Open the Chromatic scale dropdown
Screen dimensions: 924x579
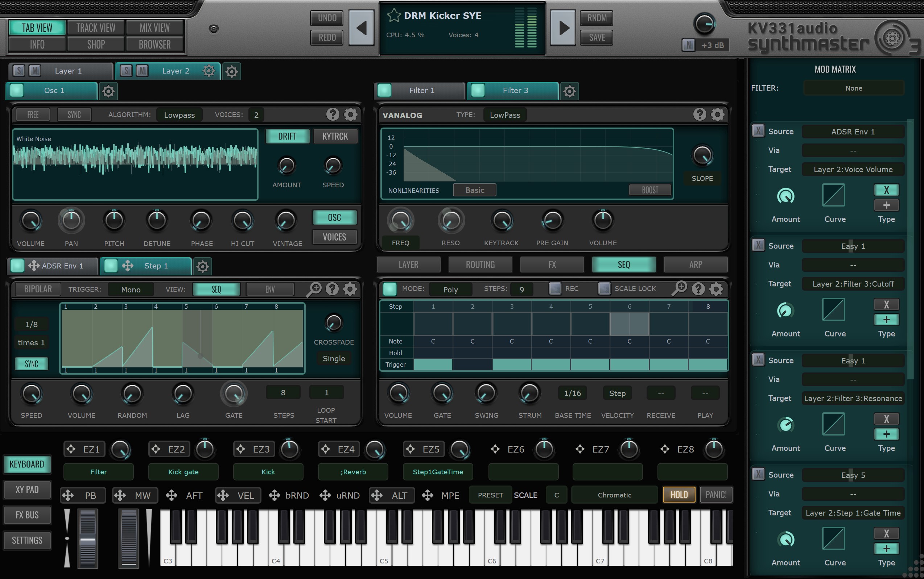614,495
